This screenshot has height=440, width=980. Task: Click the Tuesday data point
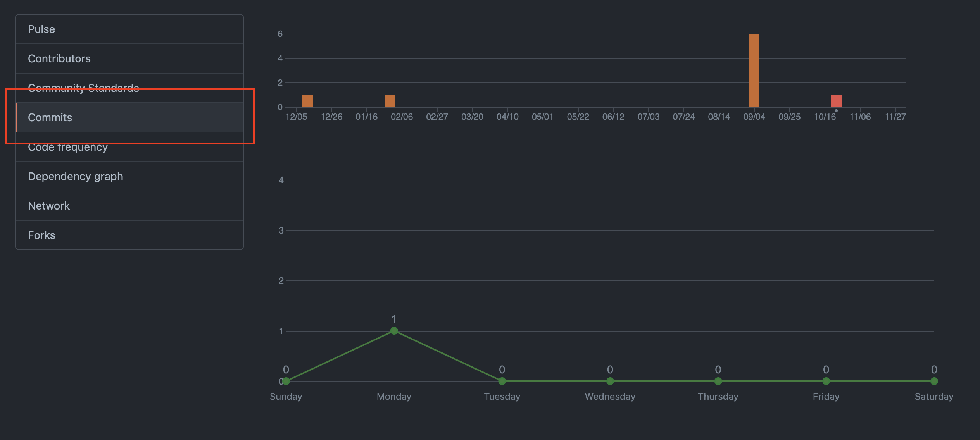pyautogui.click(x=502, y=381)
